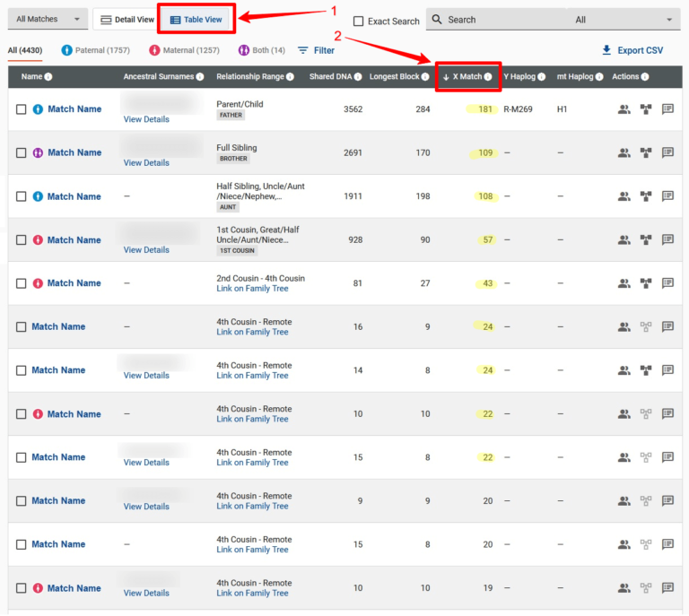
Task: Select the Full Sibling row checkbox
Action: pyautogui.click(x=22, y=153)
